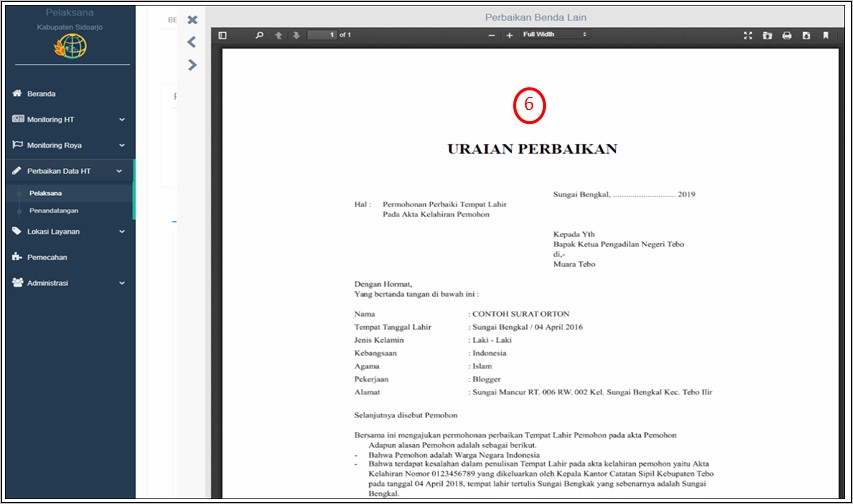Click the Perbaikan Benda Lain title
853x504 pixels.
coord(536,17)
